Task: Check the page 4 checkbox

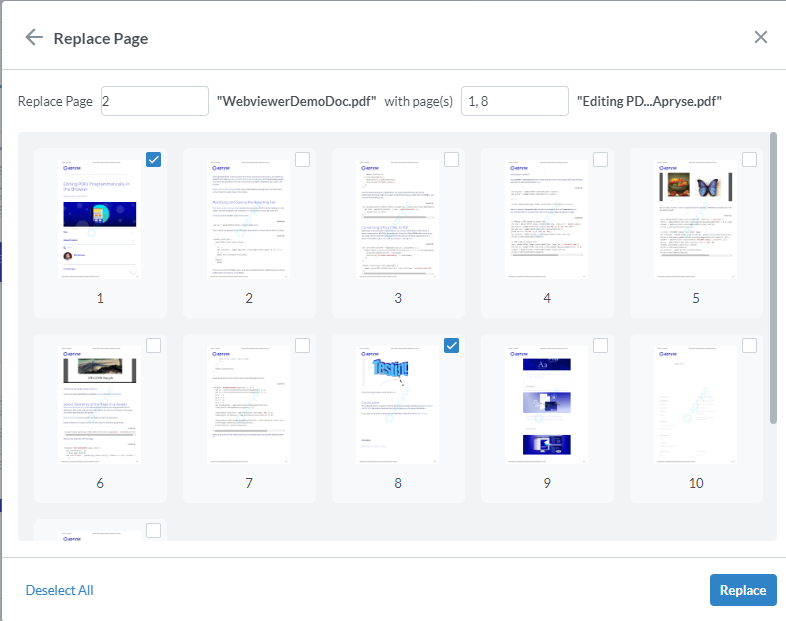Action: (600, 159)
